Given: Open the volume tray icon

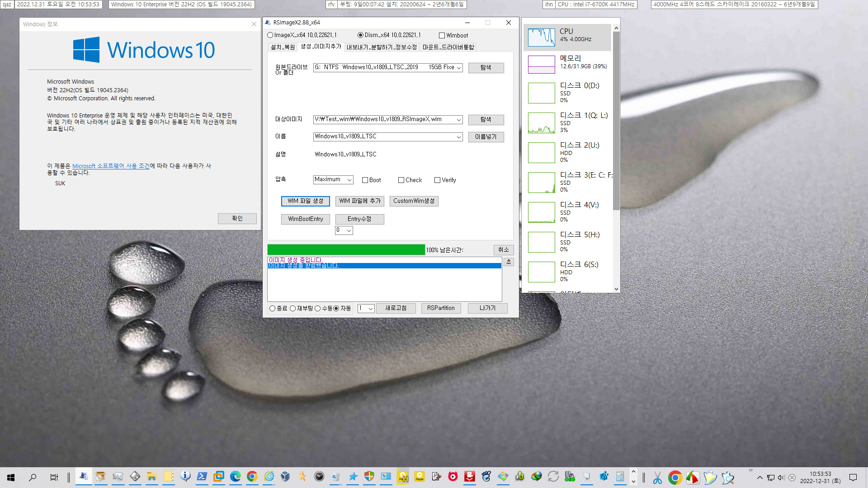Looking at the screenshot, I should click(x=781, y=478).
